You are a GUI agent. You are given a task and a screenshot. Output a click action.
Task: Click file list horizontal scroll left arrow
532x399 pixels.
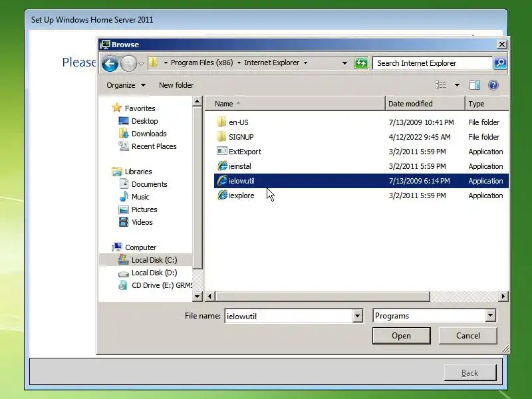click(209, 297)
